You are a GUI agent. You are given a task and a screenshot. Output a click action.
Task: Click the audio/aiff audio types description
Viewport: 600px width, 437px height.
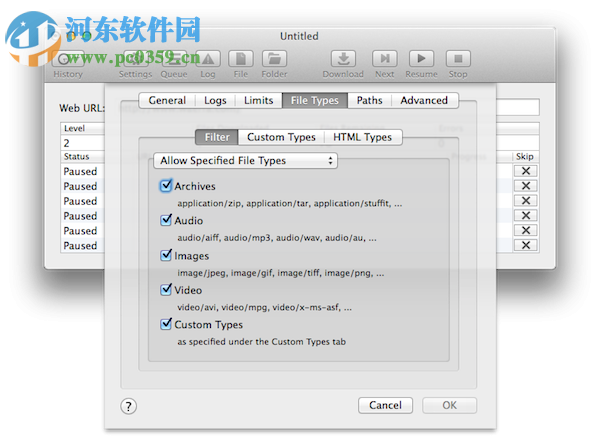[x=277, y=238]
